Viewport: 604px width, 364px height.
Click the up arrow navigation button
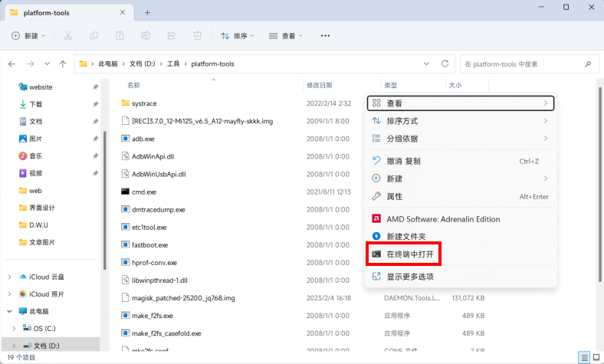click(63, 64)
